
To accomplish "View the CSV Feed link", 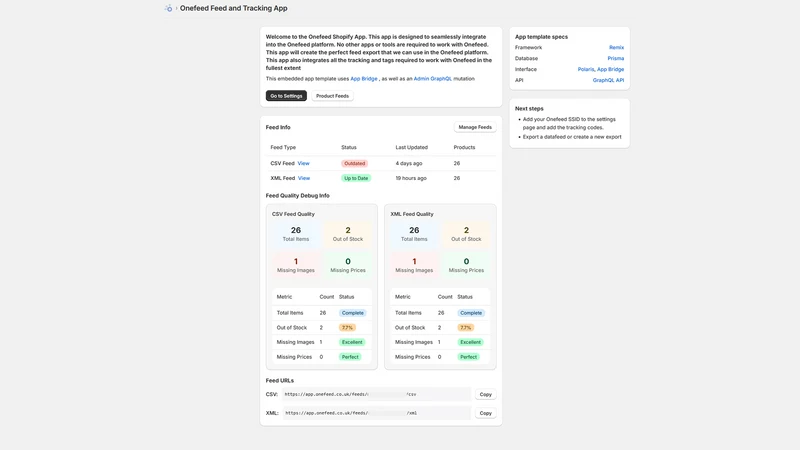I will (x=304, y=163).
